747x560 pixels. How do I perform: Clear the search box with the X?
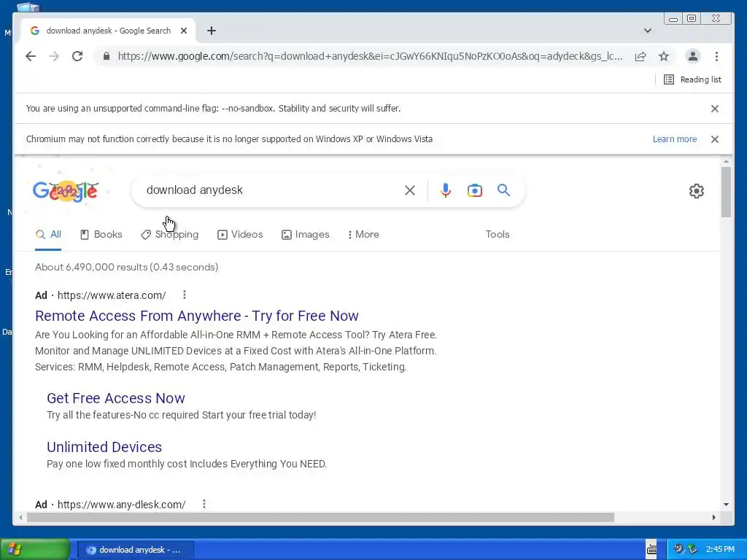tap(410, 190)
